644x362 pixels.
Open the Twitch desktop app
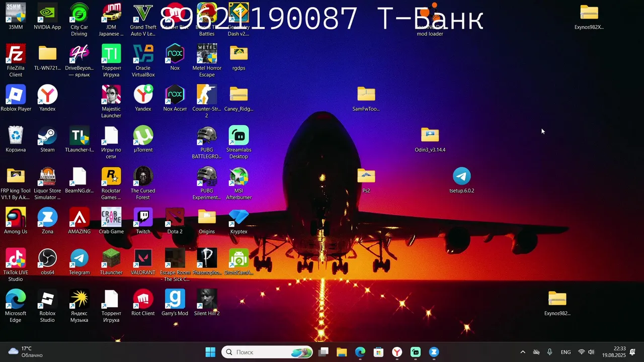(x=143, y=221)
